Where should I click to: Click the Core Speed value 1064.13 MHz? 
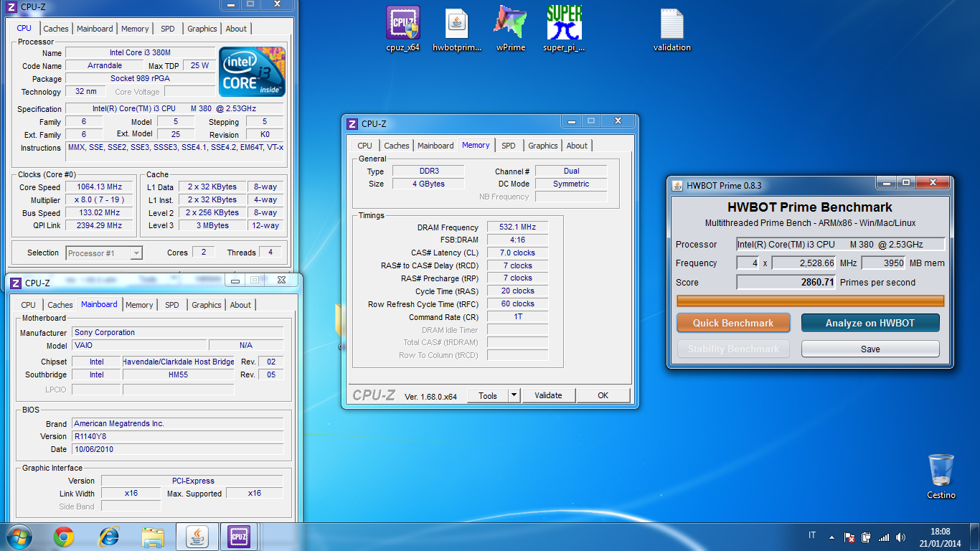coord(99,187)
